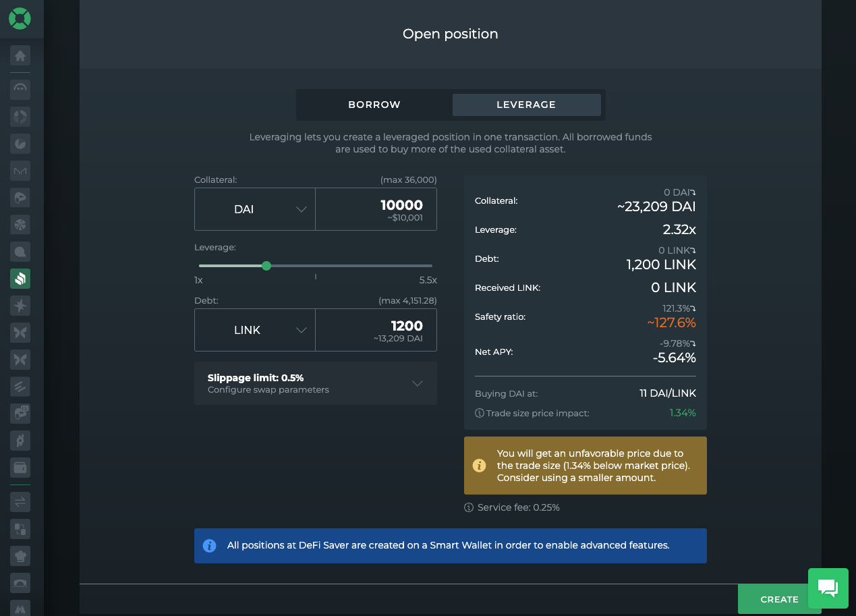856x616 pixels.
Task: Switch to the BORROW tab
Action: click(374, 105)
